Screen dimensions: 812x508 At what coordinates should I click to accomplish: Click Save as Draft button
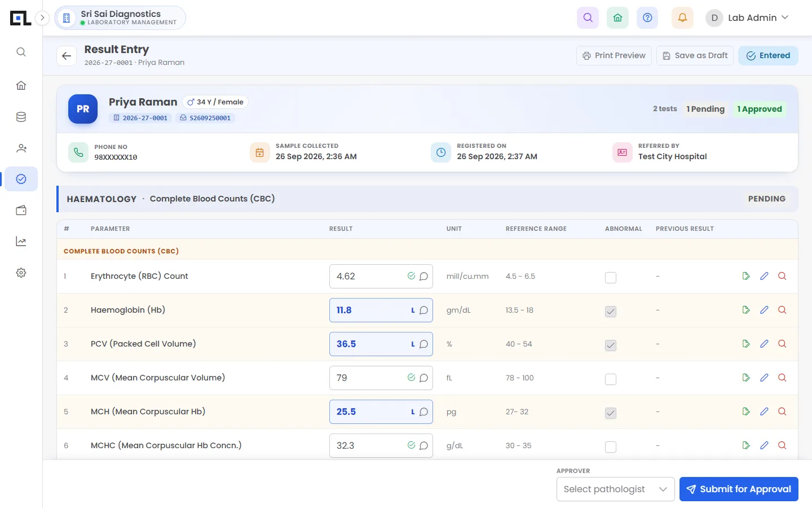pos(695,55)
